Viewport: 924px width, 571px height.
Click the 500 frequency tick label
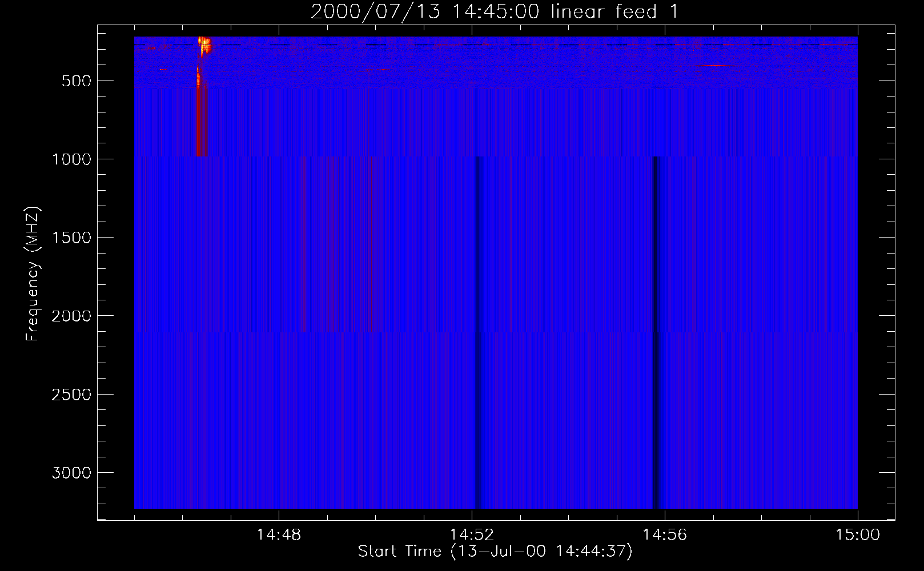(x=77, y=81)
